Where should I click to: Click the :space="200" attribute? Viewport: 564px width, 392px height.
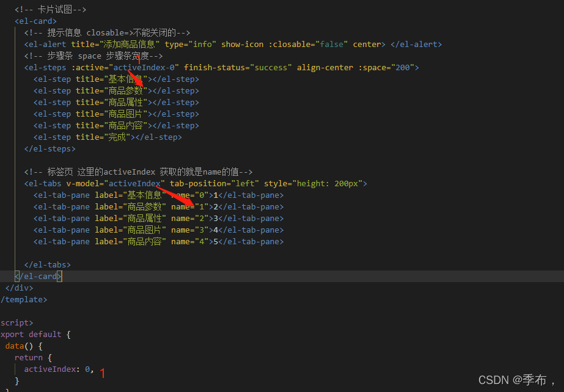[386, 68]
